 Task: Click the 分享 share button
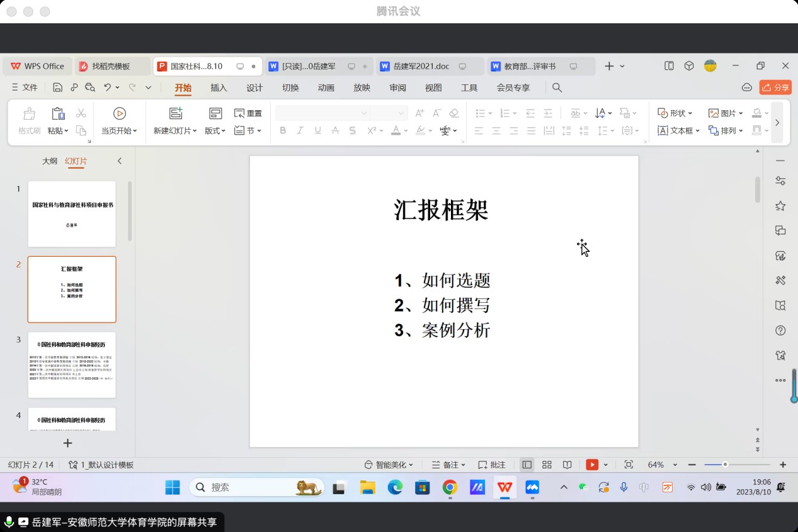pyautogui.click(x=775, y=88)
